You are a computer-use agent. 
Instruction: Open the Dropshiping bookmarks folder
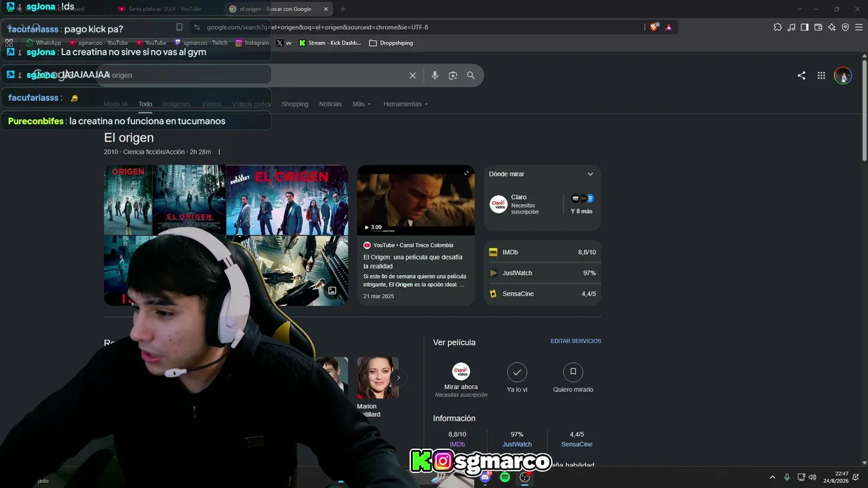point(391,43)
